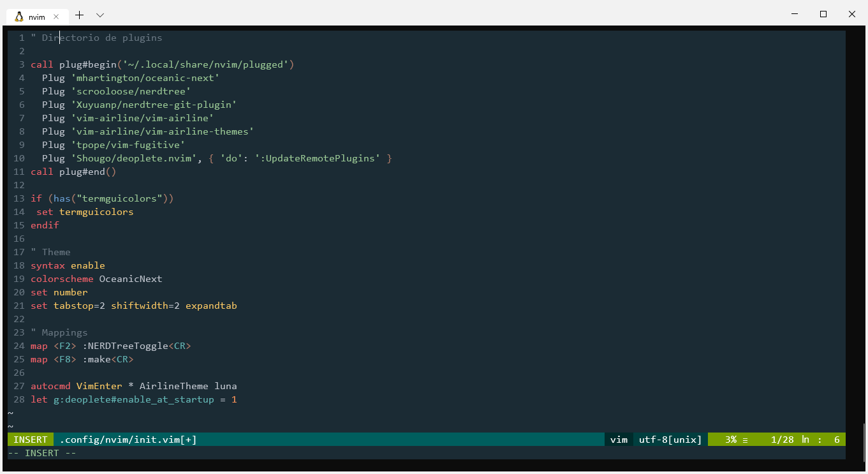The width and height of the screenshot is (868, 474).
Task: Close the terminal window
Action: click(852, 14)
